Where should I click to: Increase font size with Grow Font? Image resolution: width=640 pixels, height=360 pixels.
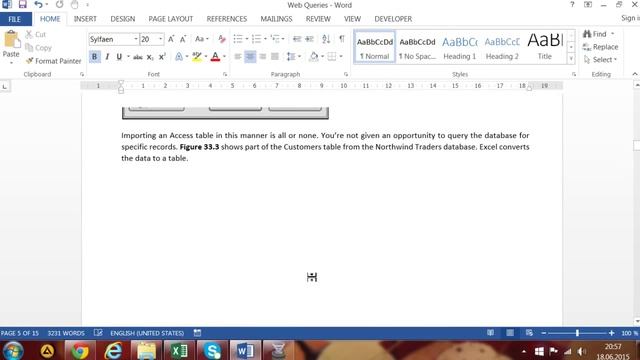click(171, 39)
